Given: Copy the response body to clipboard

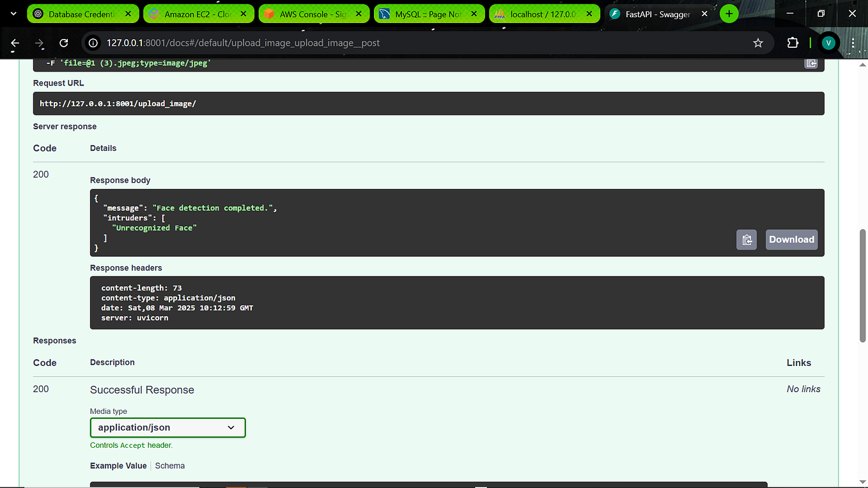Looking at the screenshot, I should point(747,240).
